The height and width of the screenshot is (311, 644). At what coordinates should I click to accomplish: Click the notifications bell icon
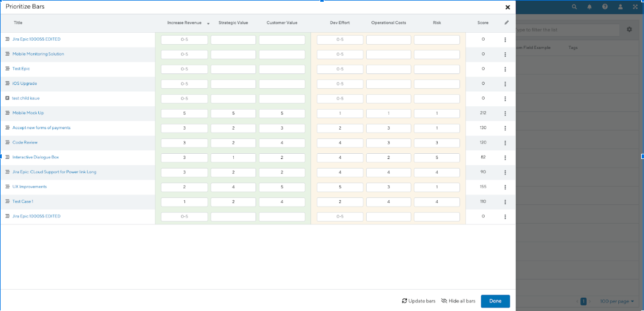click(x=590, y=7)
